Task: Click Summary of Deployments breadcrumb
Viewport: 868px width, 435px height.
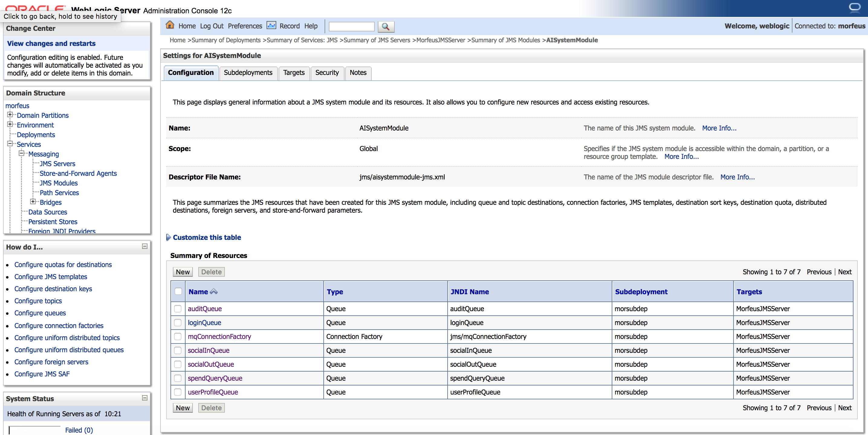Action: pos(226,40)
